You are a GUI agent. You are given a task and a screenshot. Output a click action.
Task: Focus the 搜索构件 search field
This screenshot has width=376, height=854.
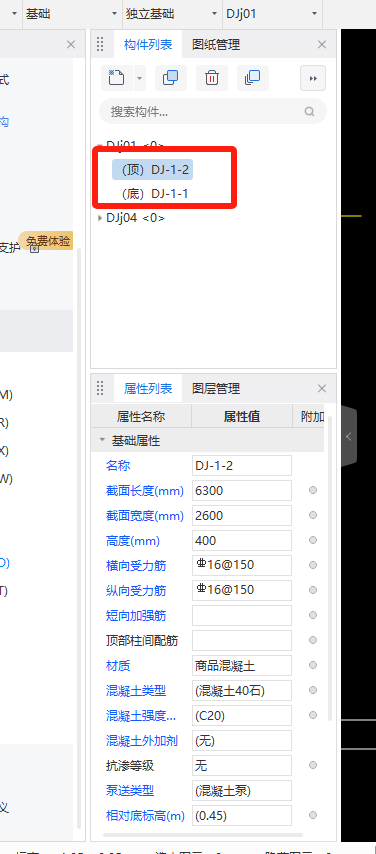[x=213, y=112]
